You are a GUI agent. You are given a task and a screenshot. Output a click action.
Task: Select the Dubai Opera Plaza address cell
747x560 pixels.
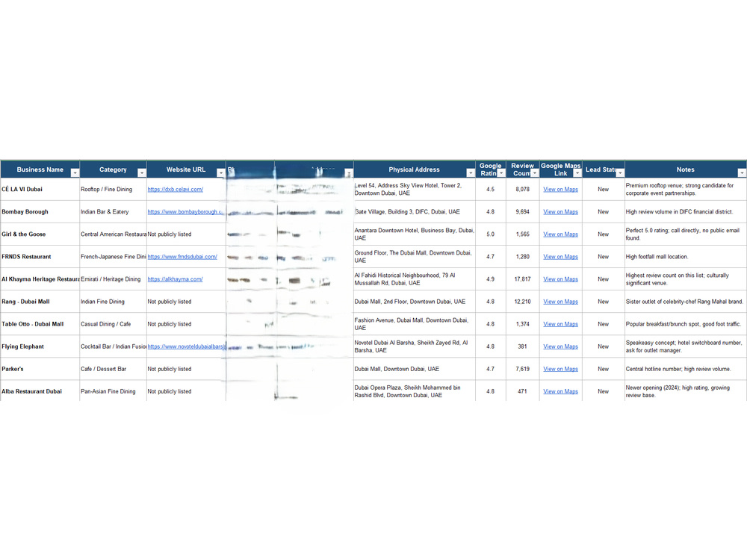tap(415, 391)
